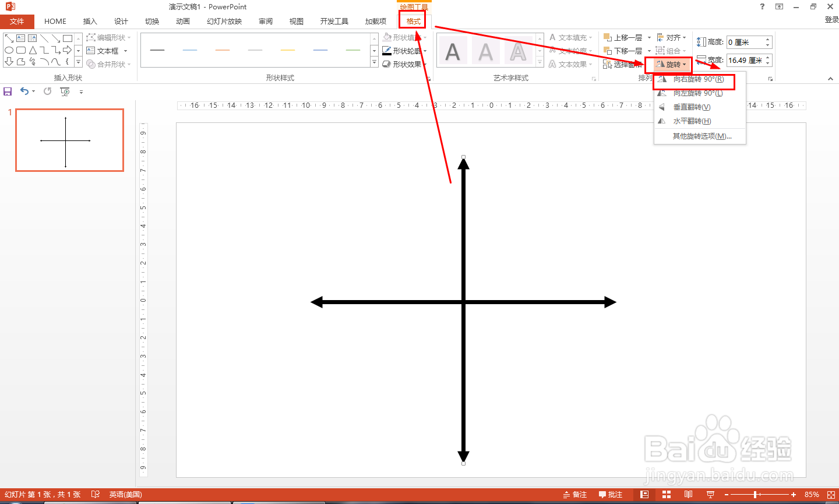Screen dimensions: 839x504
Task: Select the rectangle shape in shapes gallery
Action: (68, 38)
